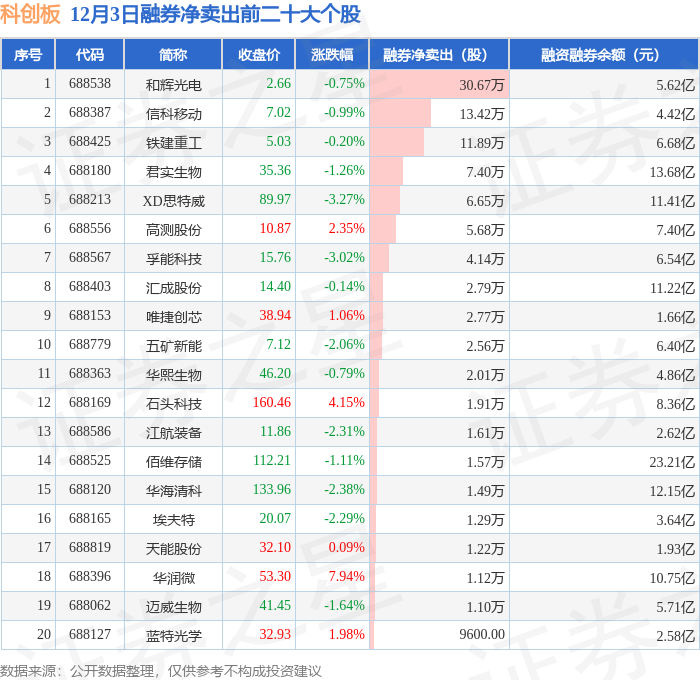Select stock name XD思特威
This screenshot has height=680, width=700.
173,201
